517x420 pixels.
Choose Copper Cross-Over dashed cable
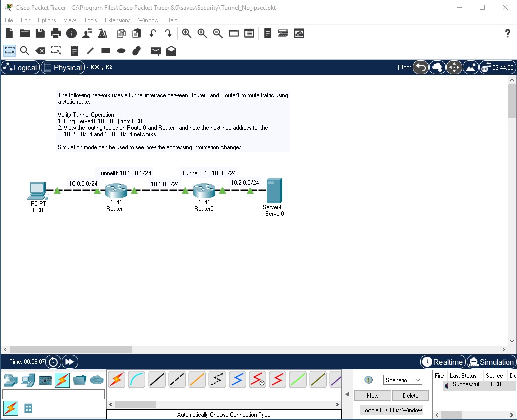click(x=177, y=379)
